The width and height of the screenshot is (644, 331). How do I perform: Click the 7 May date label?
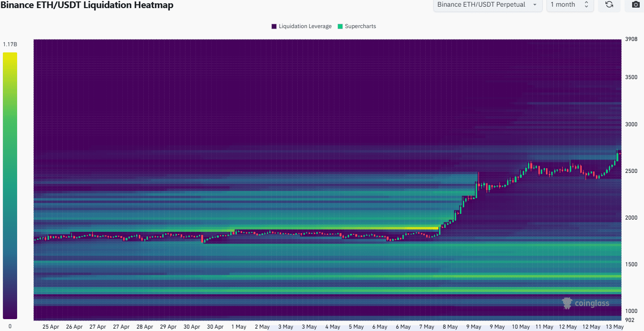pos(427,327)
